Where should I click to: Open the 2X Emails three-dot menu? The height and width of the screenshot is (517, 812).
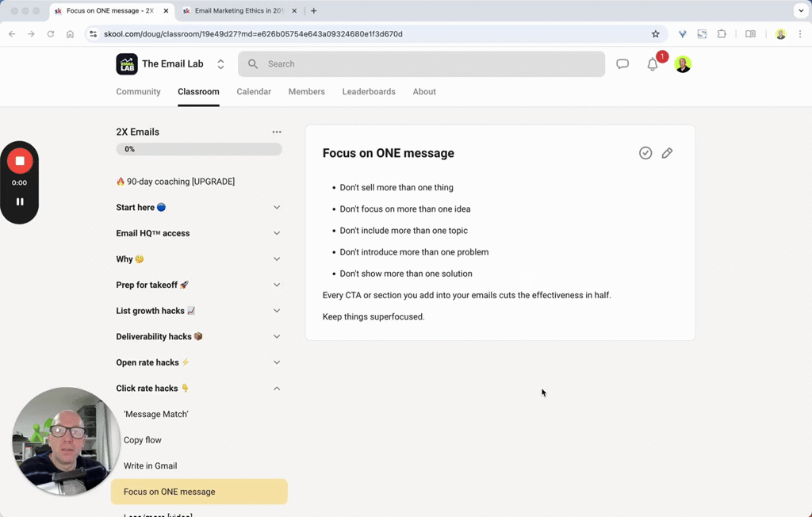coord(277,132)
